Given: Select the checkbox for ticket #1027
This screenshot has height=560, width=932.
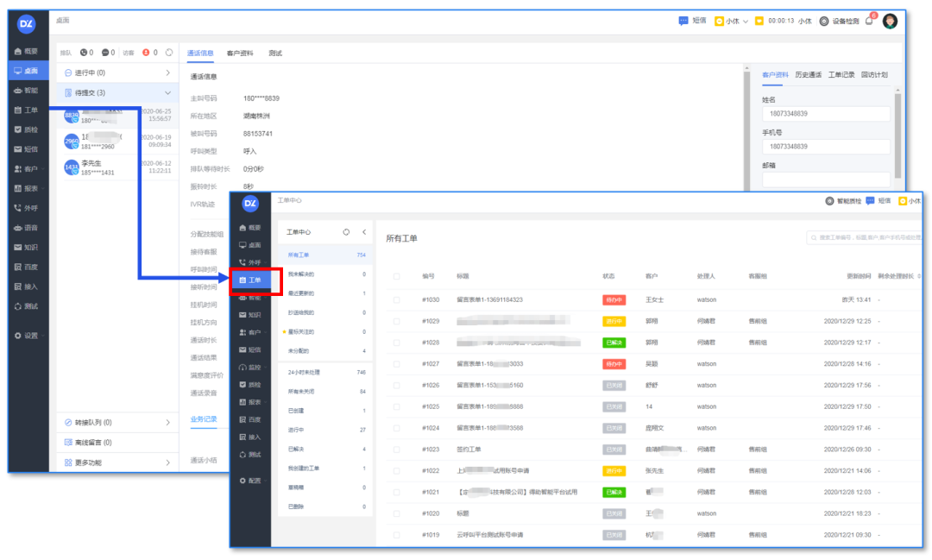Looking at the screenshot, I should click(x=397, y=364).
